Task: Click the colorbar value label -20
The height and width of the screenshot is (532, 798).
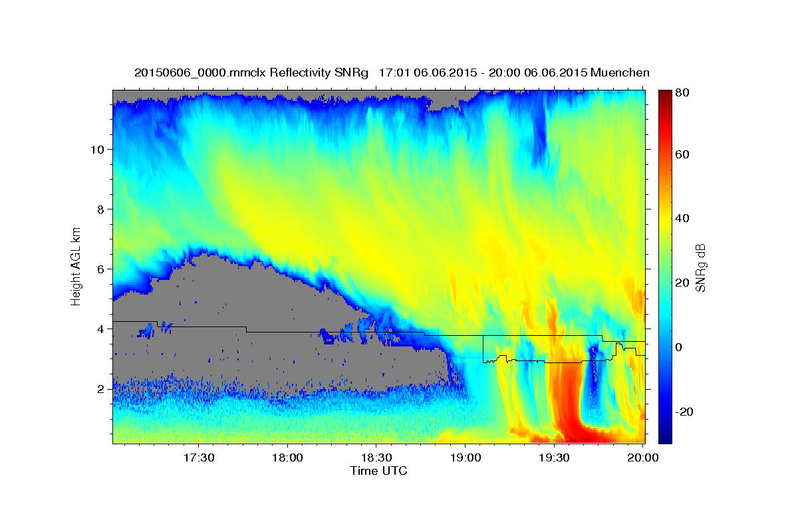Action: 684,412
